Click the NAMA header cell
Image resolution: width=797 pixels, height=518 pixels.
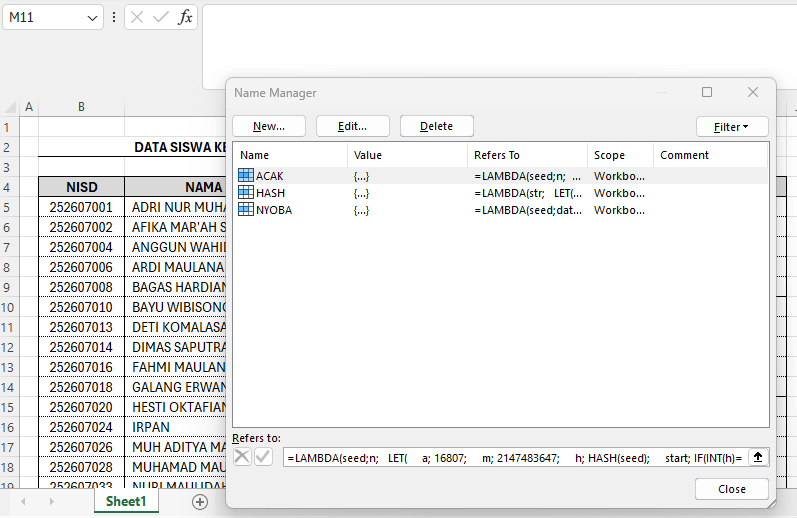(x=176, y=187)
